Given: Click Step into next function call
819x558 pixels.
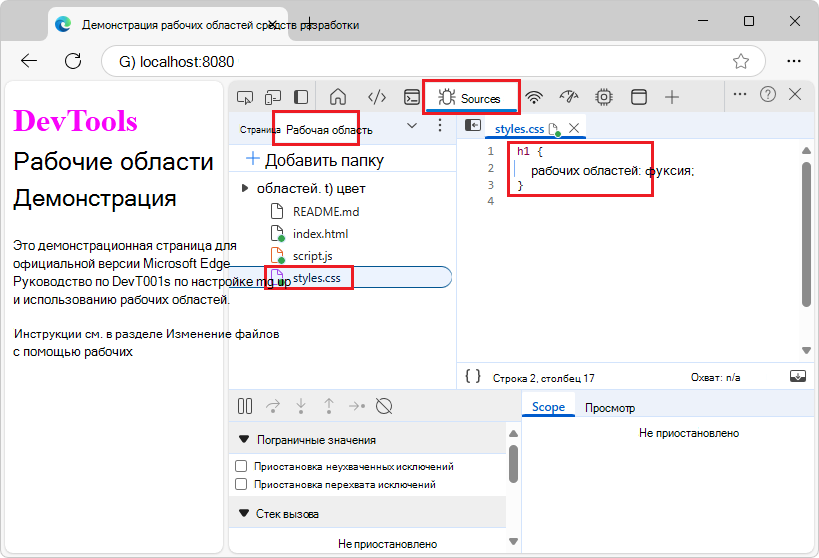Looking at the screenshot, I should (x=301, y=406).
